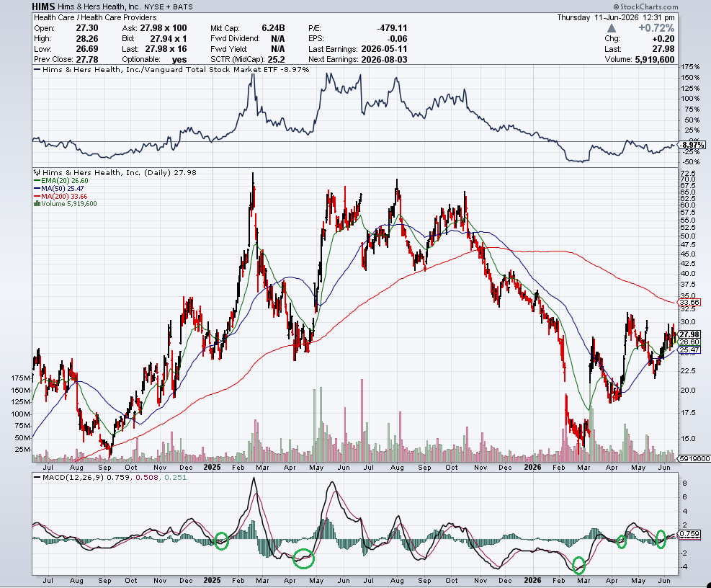Click the MACD(12,26,9) indicator legend

[x=109, y=477]
